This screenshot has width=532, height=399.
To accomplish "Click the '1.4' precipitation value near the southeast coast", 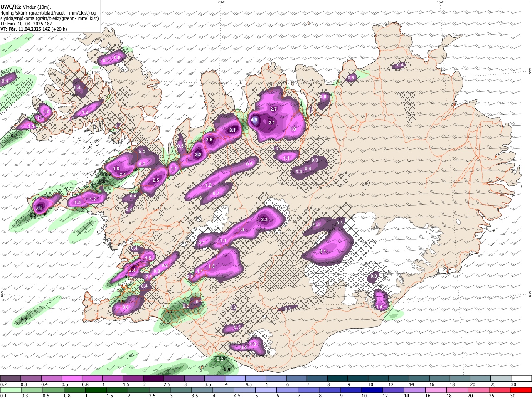I will pos(379,307).
